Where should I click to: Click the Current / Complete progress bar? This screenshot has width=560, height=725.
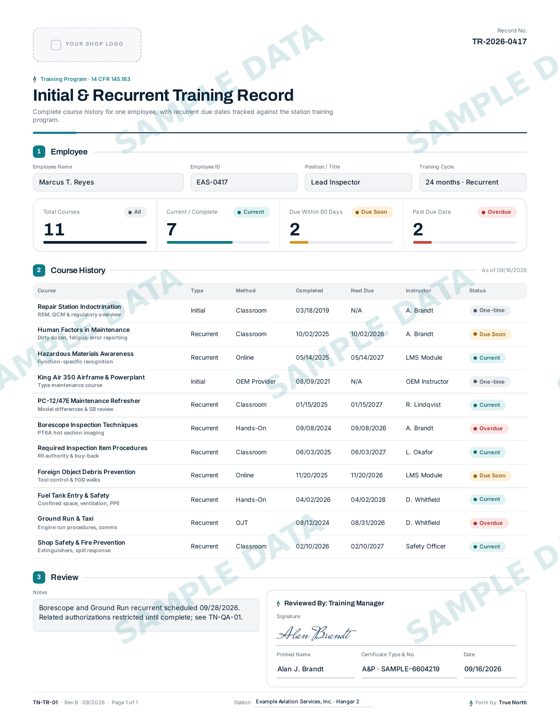218,242
